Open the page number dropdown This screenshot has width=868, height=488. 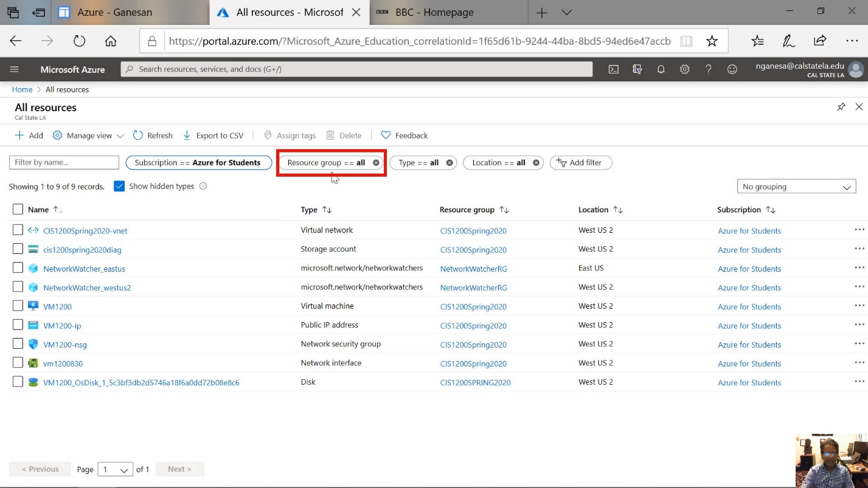(115, 469)
